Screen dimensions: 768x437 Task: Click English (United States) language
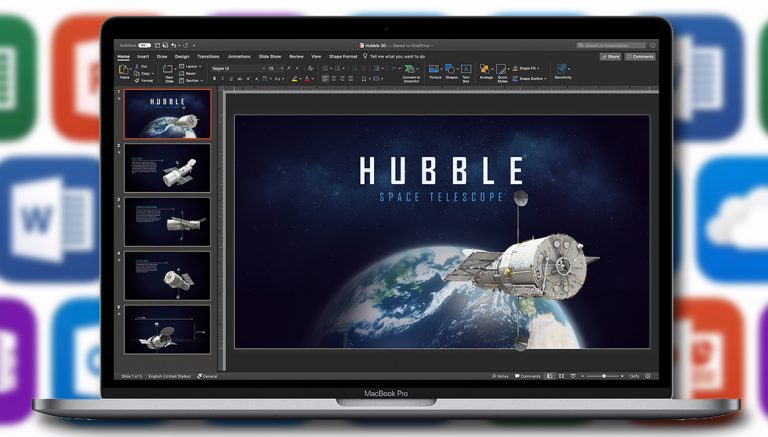pos(169,376)
